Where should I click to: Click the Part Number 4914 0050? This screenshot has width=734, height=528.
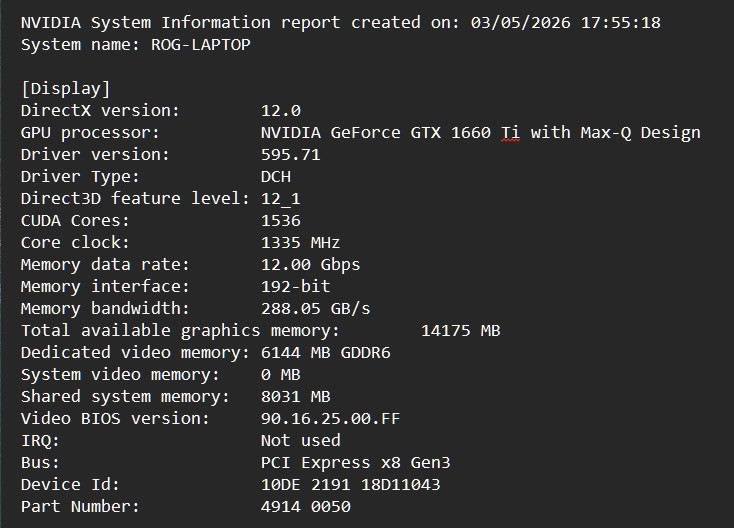click(306, 506)
